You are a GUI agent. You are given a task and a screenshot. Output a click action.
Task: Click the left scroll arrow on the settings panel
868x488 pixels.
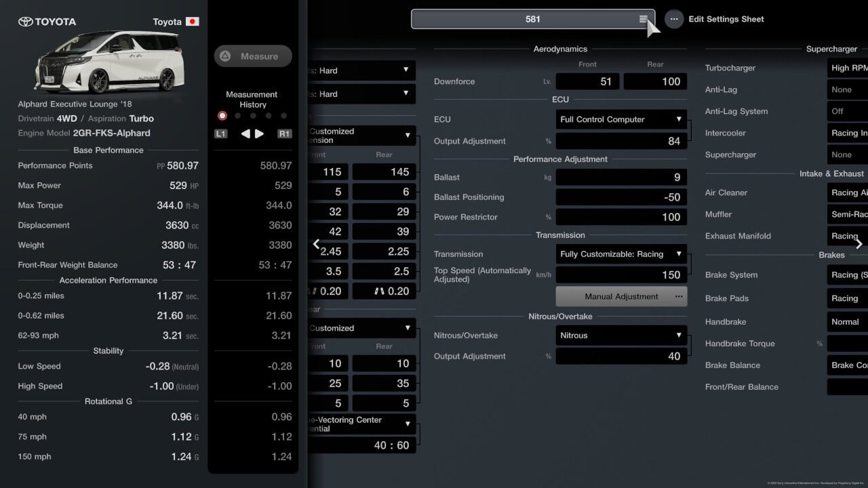pyautogui.click(x=316, y=245)
